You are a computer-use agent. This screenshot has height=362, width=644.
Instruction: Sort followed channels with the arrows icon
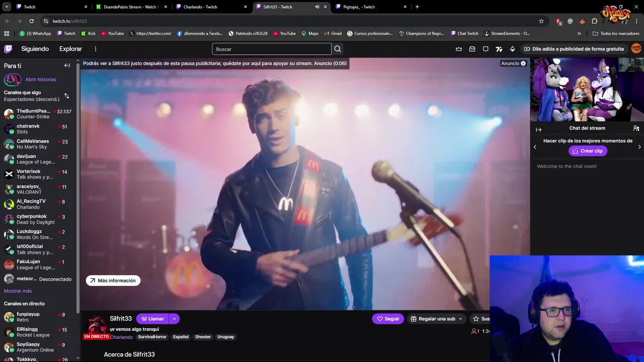pos(66,96)
